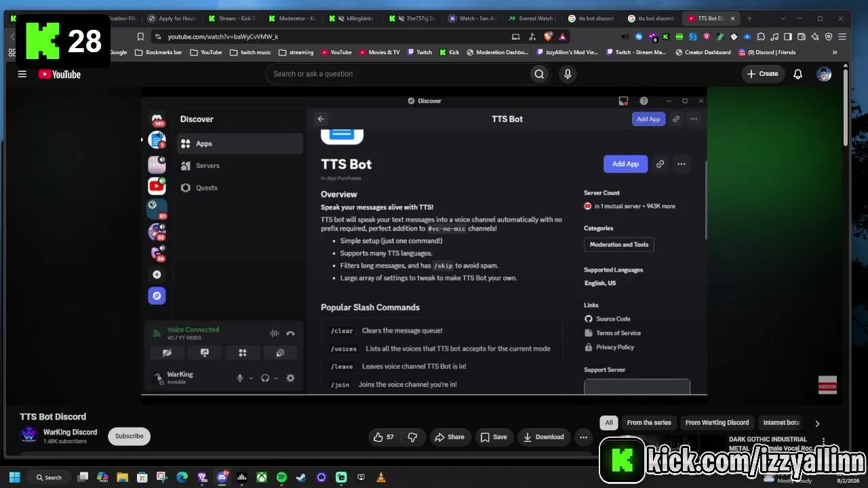868x488 pixels.
Task: Select the From WarKing Discord chip
Action: point(717,422)
